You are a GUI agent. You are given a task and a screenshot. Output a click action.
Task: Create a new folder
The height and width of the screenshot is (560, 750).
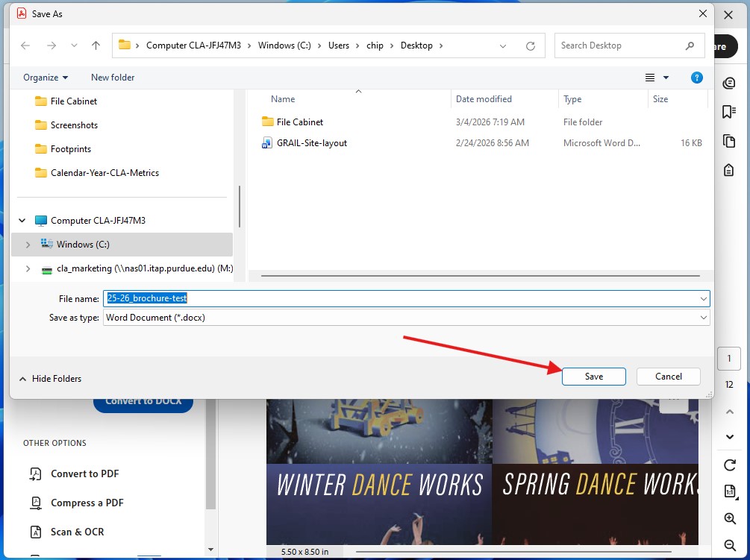point(112,77)
